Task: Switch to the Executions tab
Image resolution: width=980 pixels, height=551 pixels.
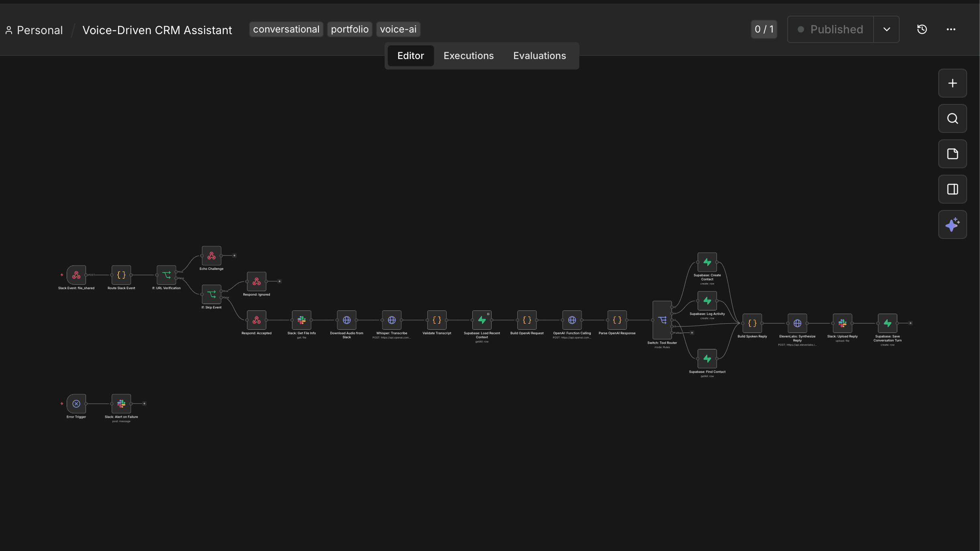Action: [x=469, y=56]
